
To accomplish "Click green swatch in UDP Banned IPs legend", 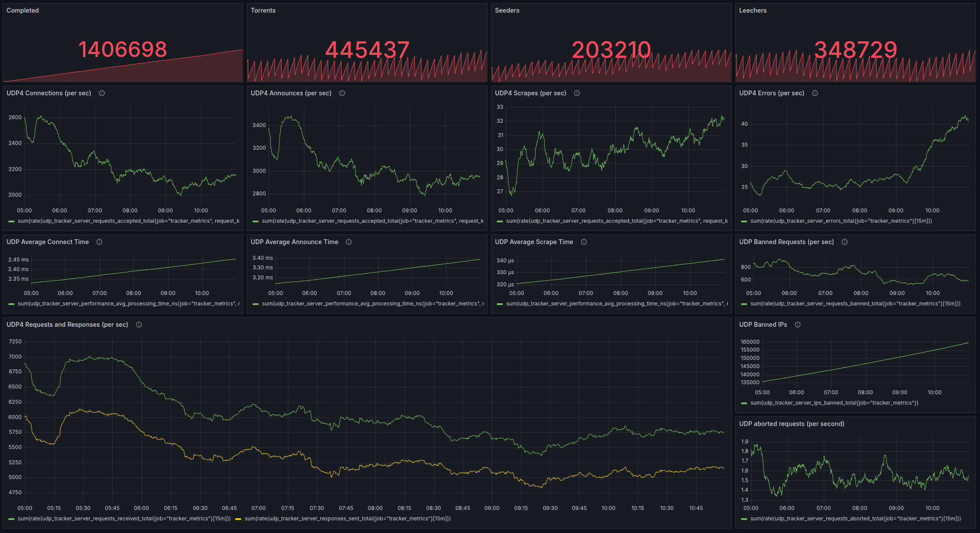I will pyautogui.click(x=744, y=403).
